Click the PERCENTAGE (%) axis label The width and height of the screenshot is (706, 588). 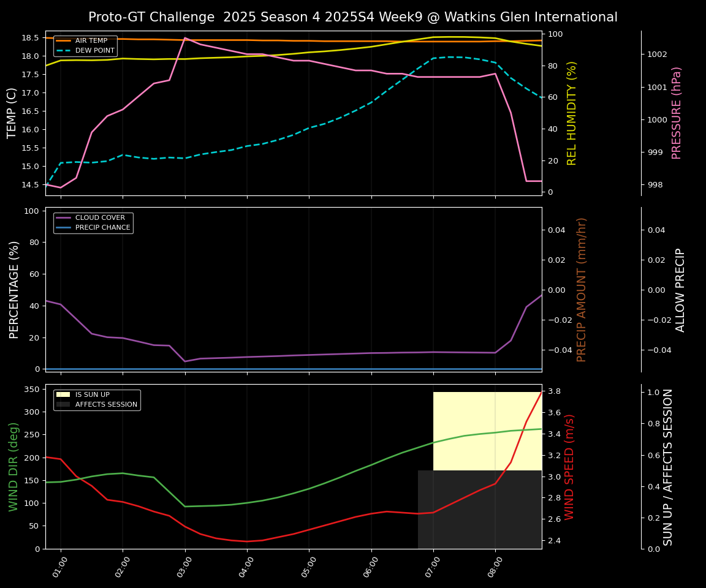click(x=13, y=289)
